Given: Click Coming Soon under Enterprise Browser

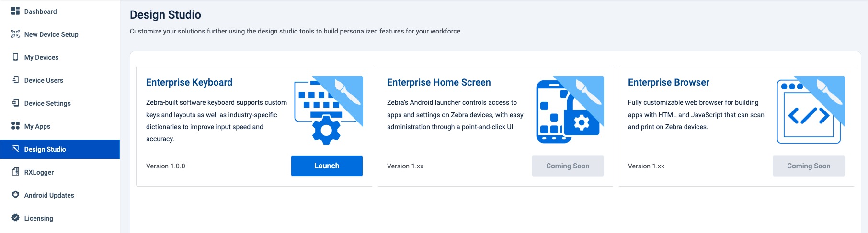Looking at the screenshot, I should click(809, 166).
